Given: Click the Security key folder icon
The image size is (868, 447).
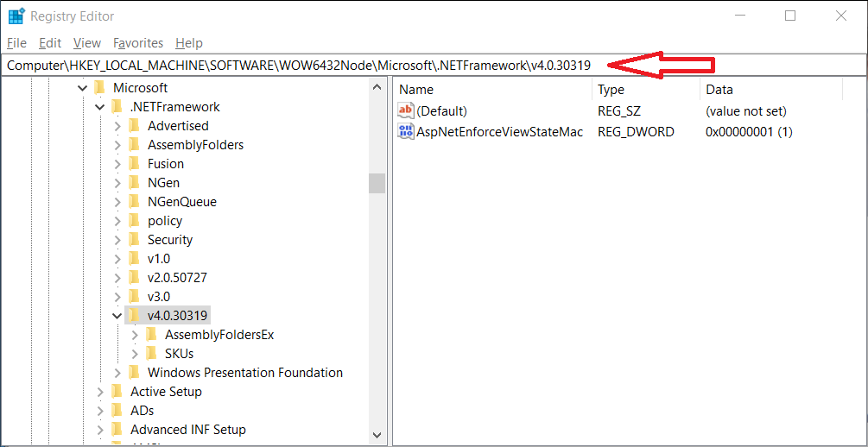Looking at the screenshot, I should [134, 240].
